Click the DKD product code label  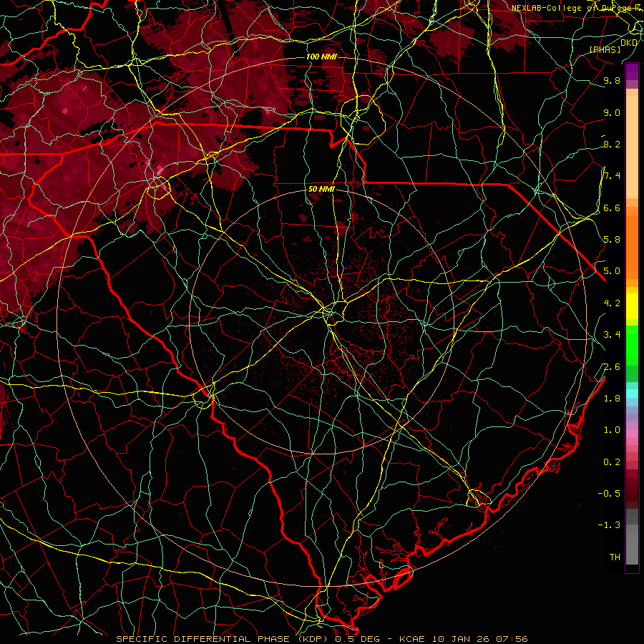tap(629, 42)
